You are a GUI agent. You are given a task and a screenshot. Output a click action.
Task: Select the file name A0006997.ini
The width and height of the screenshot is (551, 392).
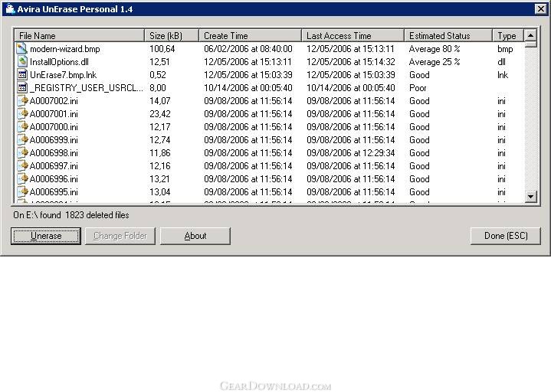pos(54,165)
